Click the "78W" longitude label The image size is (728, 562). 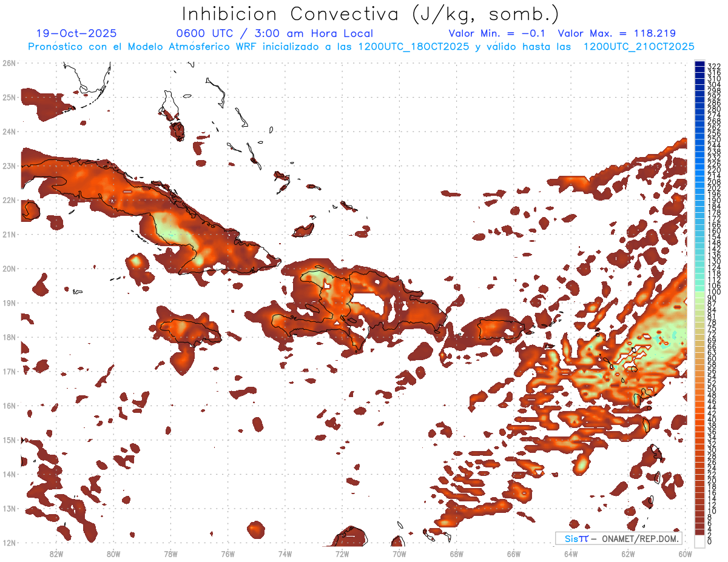click(x=170, y=554)
